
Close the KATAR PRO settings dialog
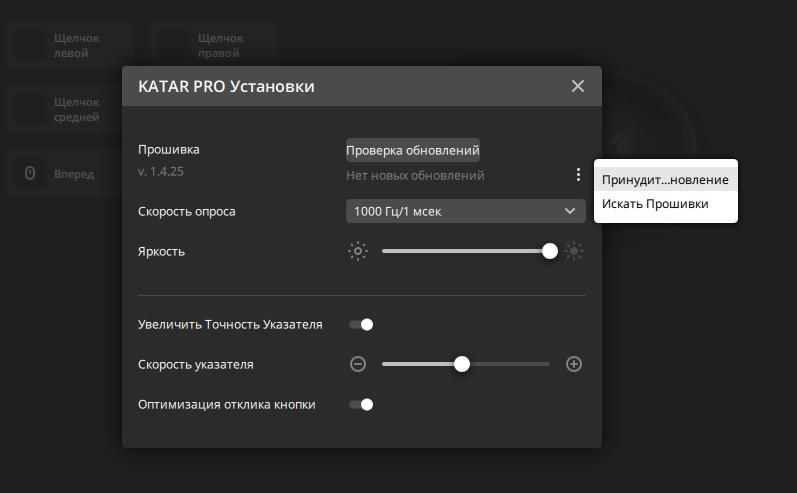pos(577,86)
